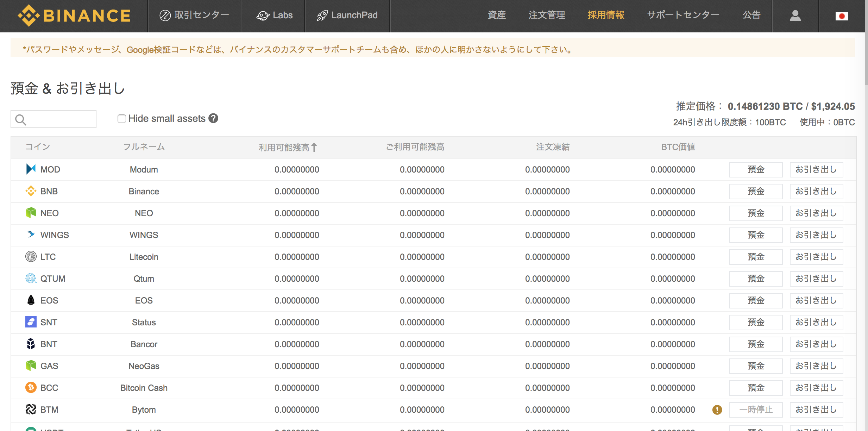Click the NEO coin icon
This screenshot has width=868, height=431.
(31, 213)
